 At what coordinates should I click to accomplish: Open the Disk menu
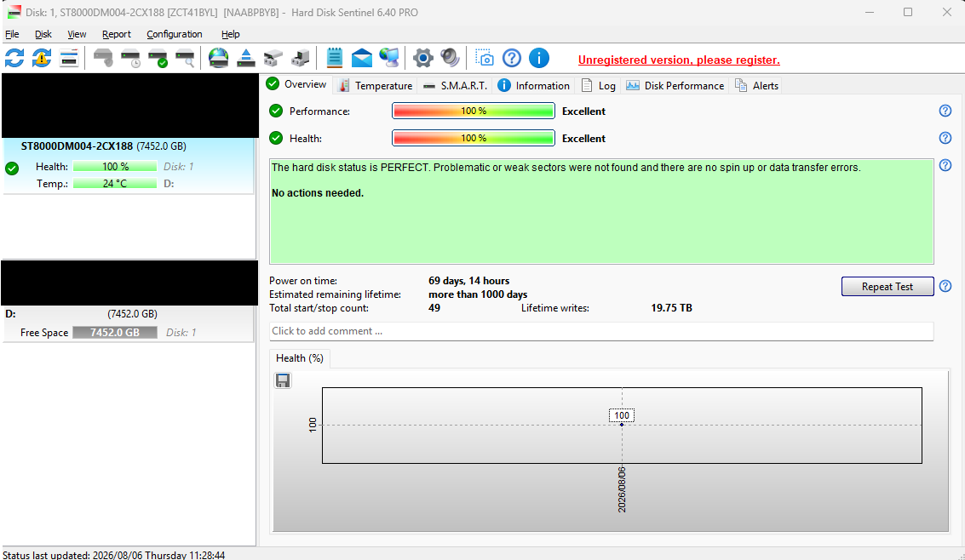43,34
